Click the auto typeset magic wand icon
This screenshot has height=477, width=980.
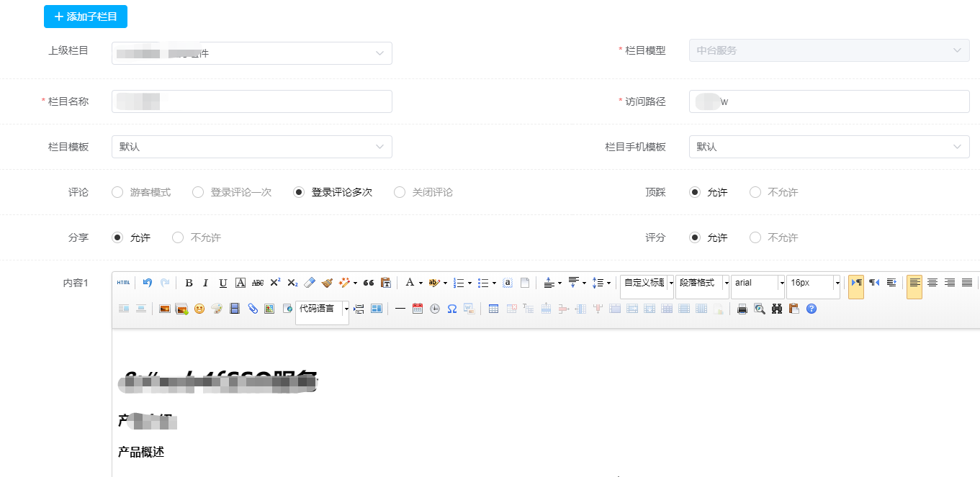[x=344, y=283]
